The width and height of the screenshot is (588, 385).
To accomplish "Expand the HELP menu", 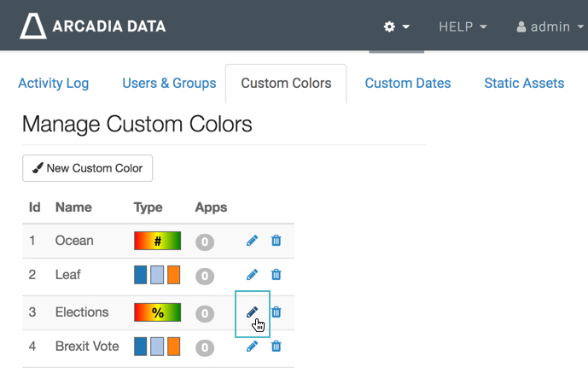I will tap(463, 26).
